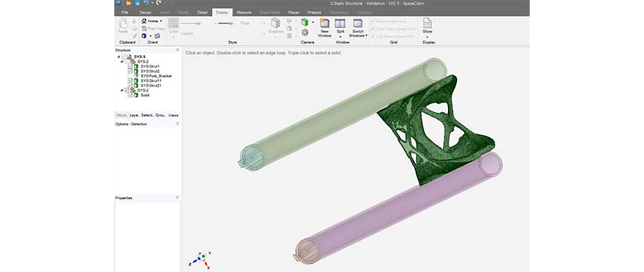Image resolution: width=644 pixels, height=272 pixels.
Task: Click the undo arrow in title bar
Action: tap(146, 3)
